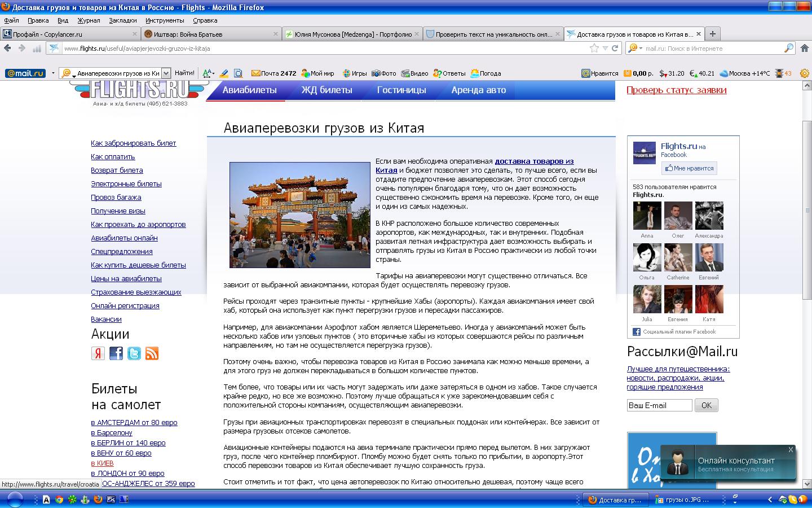Viewport: 812px width, 508px height.
Task: Open the Как забронировать билет link
Action: coord(134,143)
